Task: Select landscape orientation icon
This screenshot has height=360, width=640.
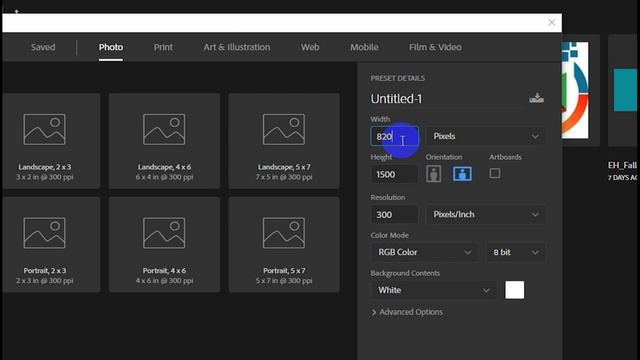Action: 462,174
